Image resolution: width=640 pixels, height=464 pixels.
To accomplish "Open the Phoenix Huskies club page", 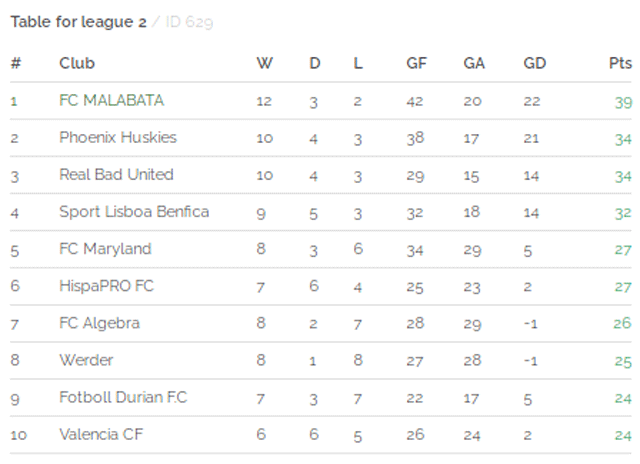I will tap(118, 138).
